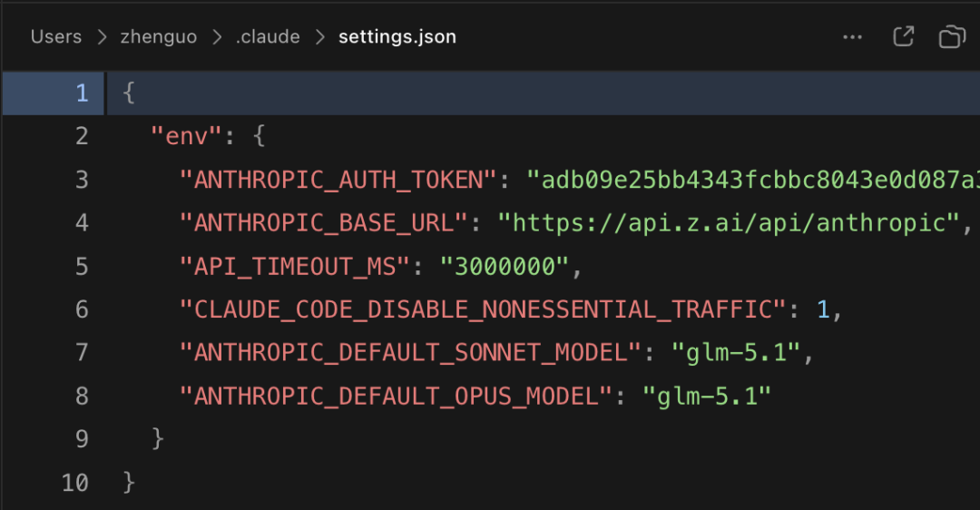Click the settings.json breadcrumb
Viewport: 980px width, 510px height.
(x=397, y=37)
